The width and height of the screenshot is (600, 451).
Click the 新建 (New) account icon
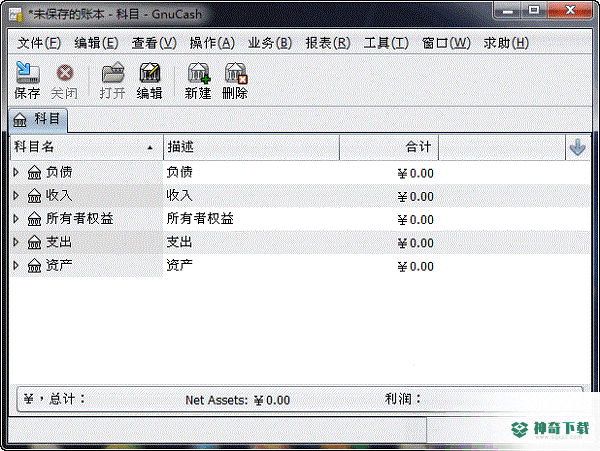pos(198,73)
